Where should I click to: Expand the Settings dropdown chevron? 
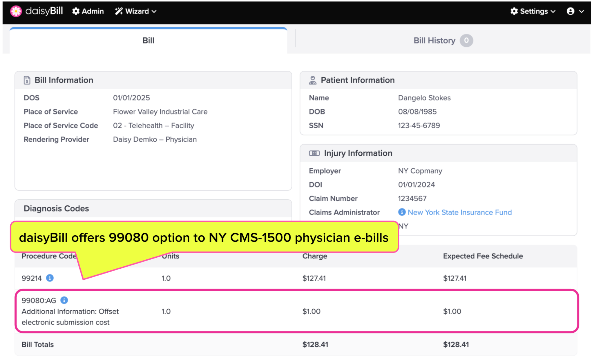point(553,12)
